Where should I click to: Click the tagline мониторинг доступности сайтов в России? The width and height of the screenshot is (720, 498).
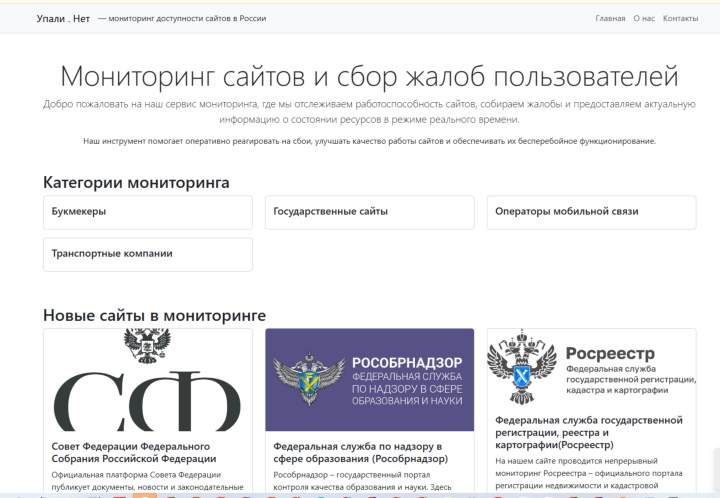[182, 19]
